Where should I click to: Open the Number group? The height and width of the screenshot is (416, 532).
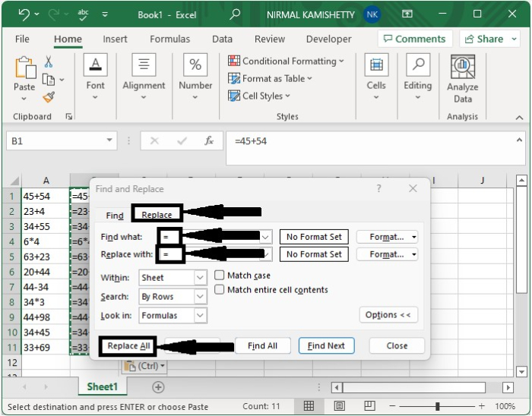tap(195, 77)
